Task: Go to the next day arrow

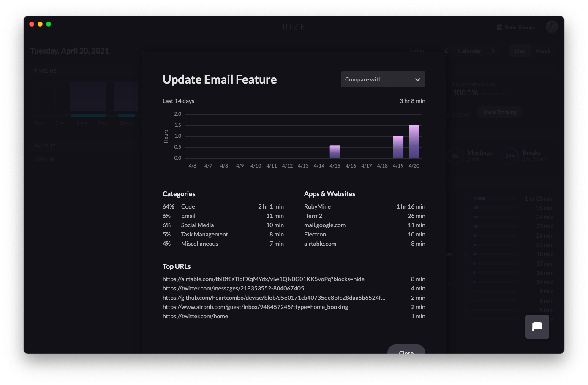Action: coord(493,51)
